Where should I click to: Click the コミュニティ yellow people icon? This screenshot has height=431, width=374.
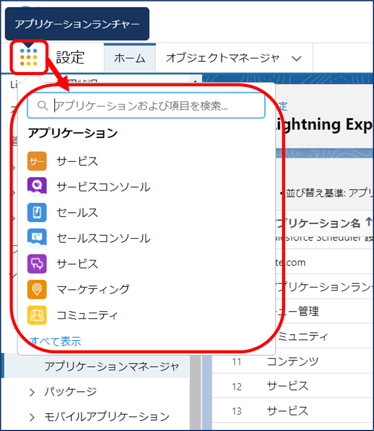[37, 315]
